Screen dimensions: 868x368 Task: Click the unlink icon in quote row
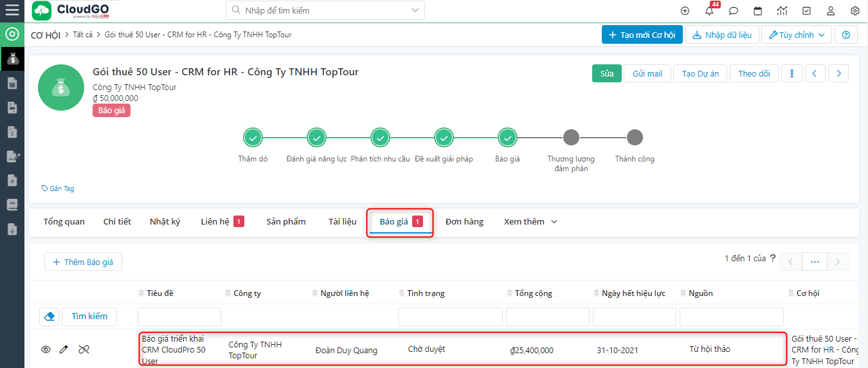pyautogui.click(x=84, y=349)
